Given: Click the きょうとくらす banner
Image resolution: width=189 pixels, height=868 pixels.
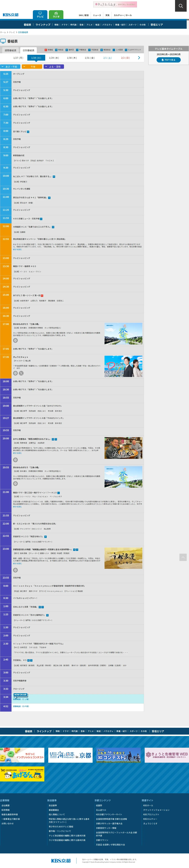Looking at the screenshot, I should click(x=115, y=4).
